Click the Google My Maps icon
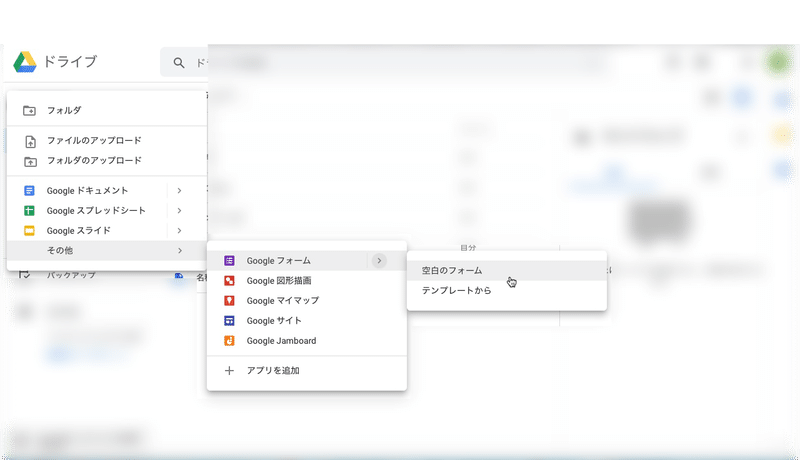The image size is (800, 460). pos(230,300)
